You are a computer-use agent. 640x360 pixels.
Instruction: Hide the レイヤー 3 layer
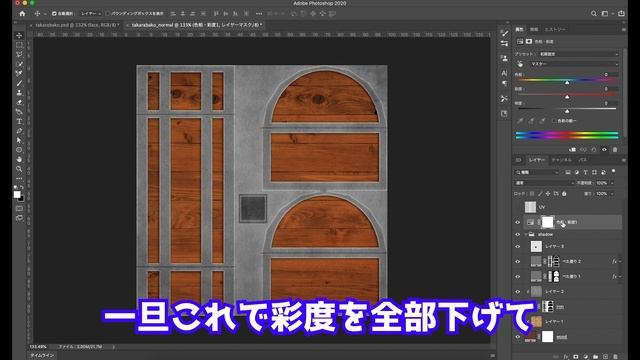click(x=518, y=247)
